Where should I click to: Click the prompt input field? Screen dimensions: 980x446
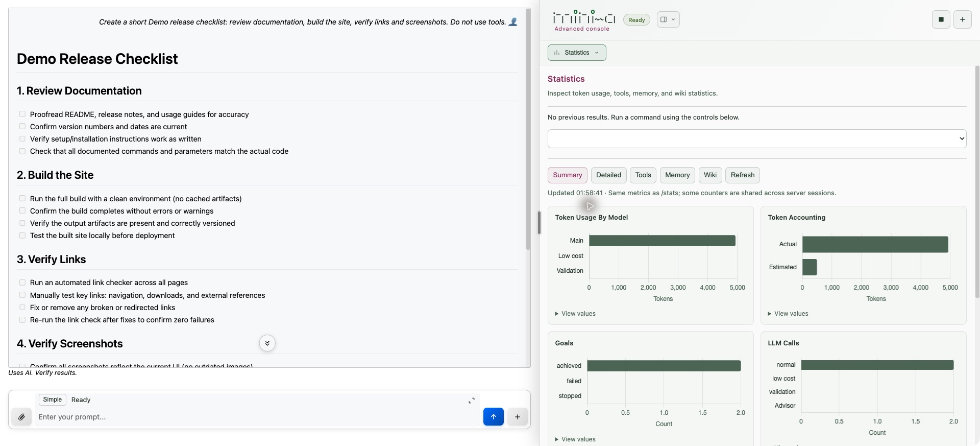tap(258, 417)
